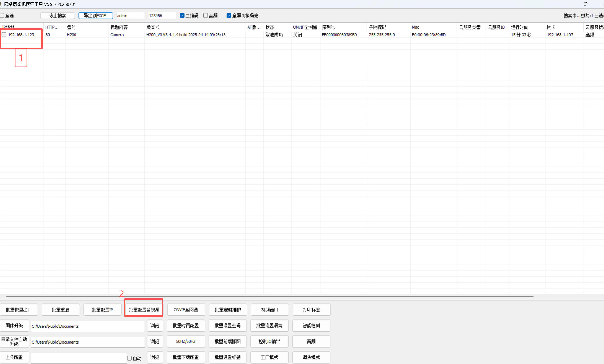Screen dimensions: 604x364
Task: Click the 运行时间 column header
Action: [x=527, y=27]
